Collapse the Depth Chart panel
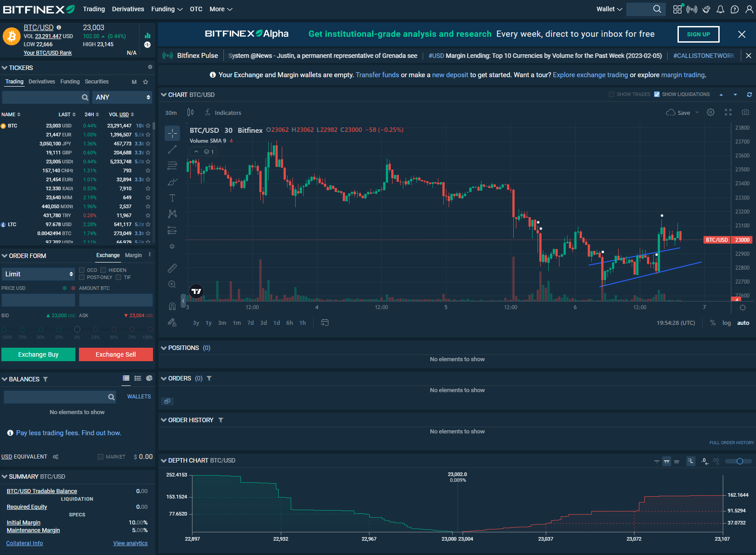Screen dimensions: 756x555 [164, 460]
